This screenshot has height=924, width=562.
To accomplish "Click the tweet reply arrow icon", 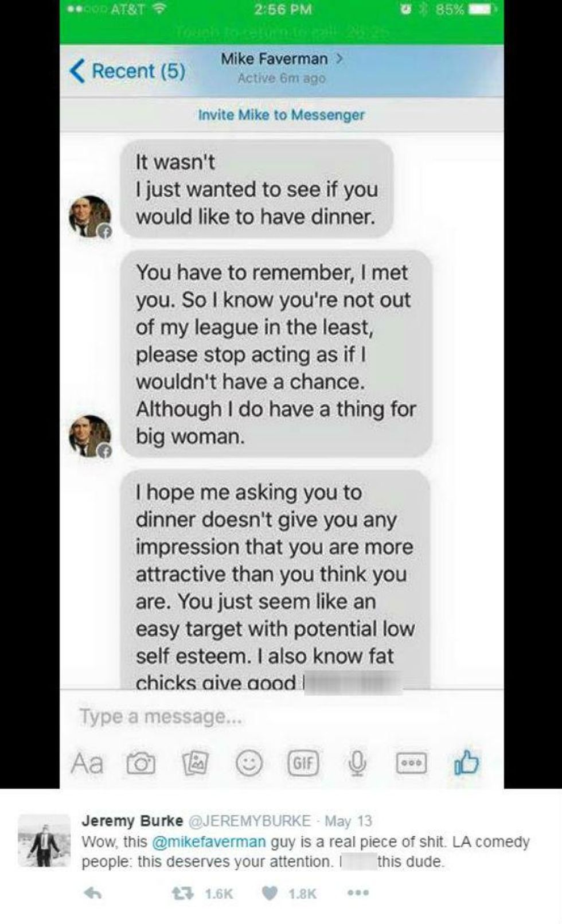I will tap(92, 893).
